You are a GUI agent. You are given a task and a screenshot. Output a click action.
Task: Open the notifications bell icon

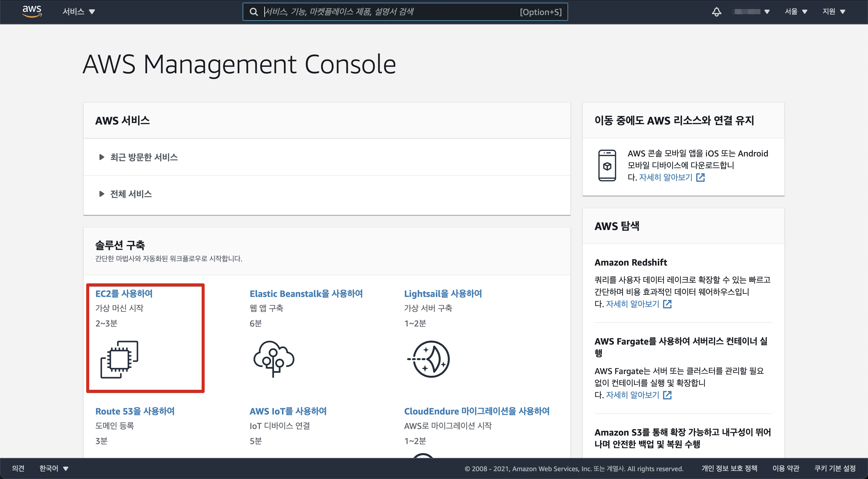[x=716, y=12]
